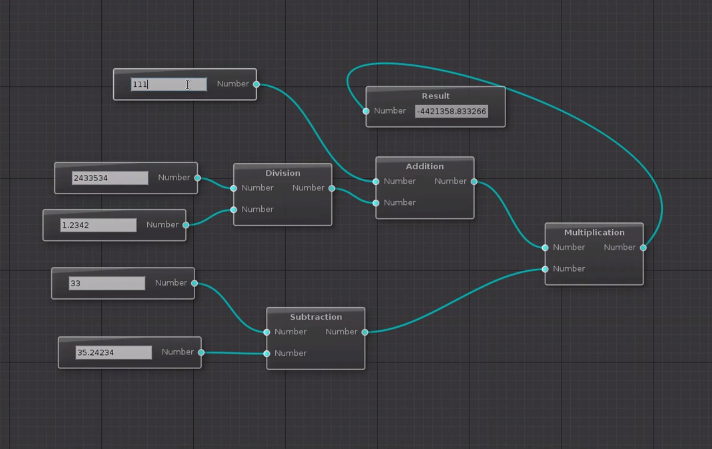
Task: Click the Subtraction node's bottom input port
Action: [x=267, y=353]
